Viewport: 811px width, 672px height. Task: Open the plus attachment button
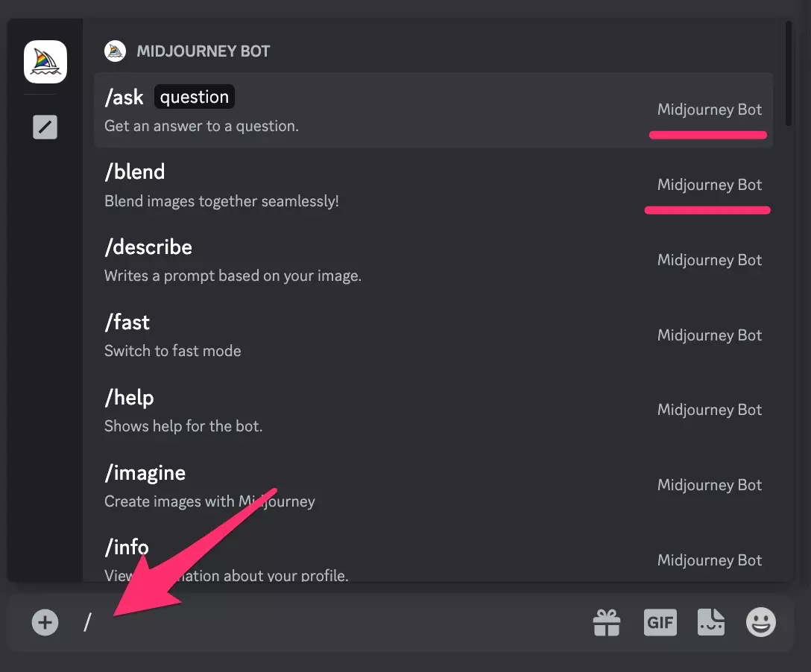coord(45,622)
